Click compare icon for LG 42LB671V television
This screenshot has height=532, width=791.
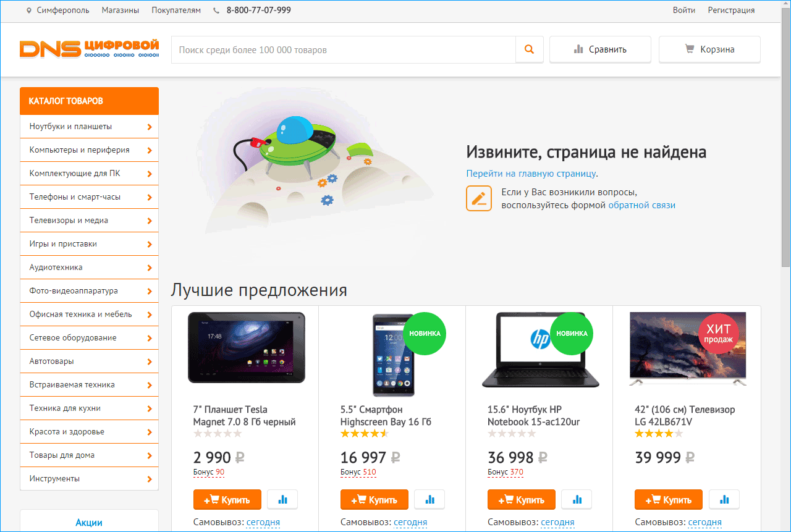(724, 499)
